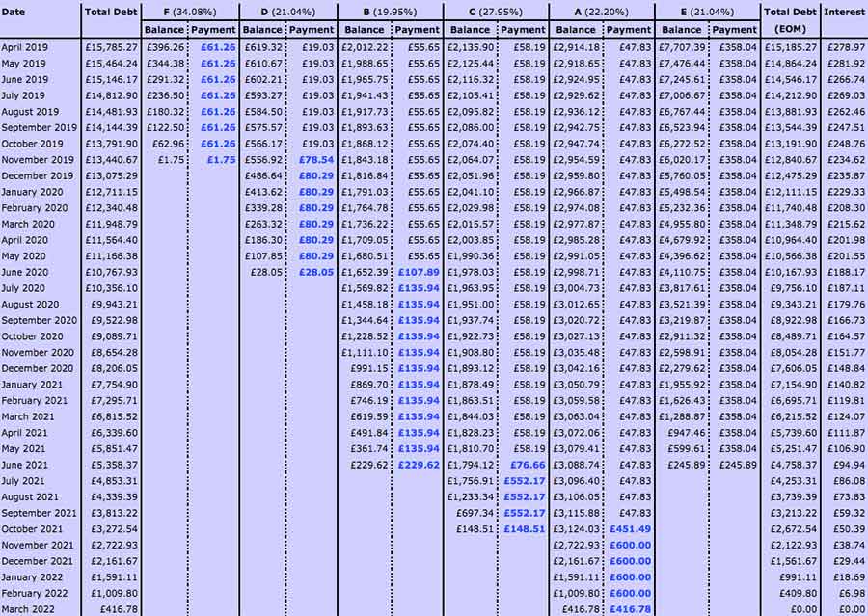Select the "January 2022" date cell

[x=32, y=577]
